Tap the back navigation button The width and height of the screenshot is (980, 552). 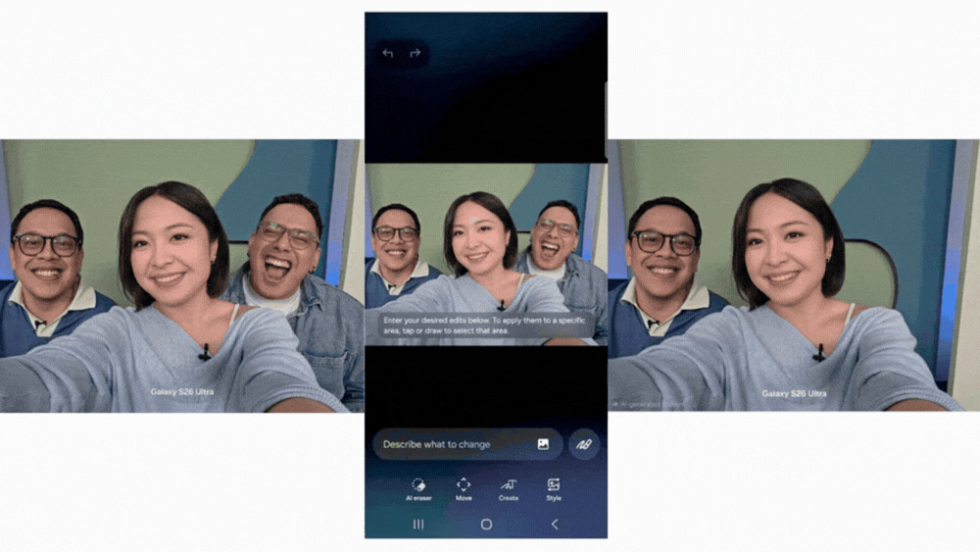[x=555, y=525]
